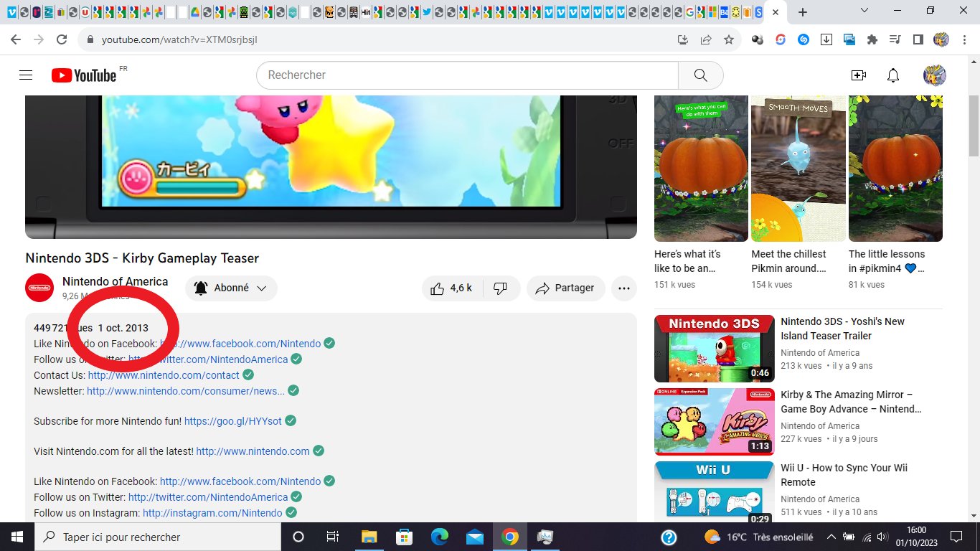This screenshot has width=980, height=551.
Task: Open the three-dot more actions menu
Action: coord(623,288)
